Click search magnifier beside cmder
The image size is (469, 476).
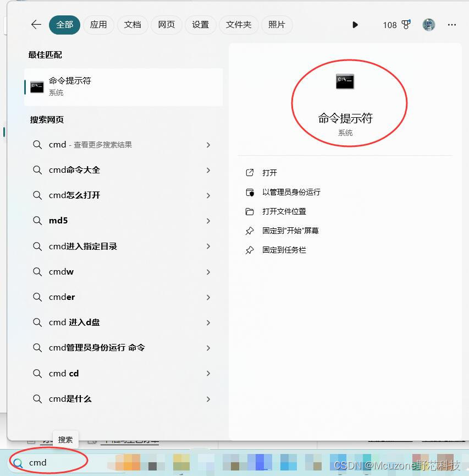(x=37, y=297)
